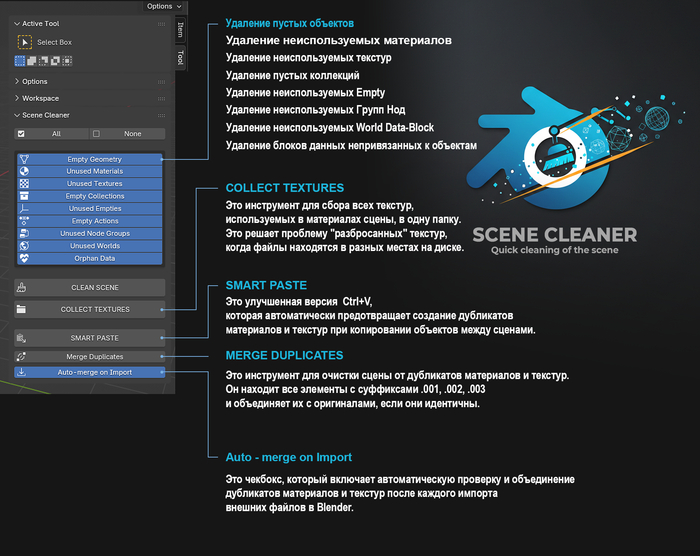The image size is (700, 556).
Task: Choose the Invert selection mode icon
Action: coord(55,61)
